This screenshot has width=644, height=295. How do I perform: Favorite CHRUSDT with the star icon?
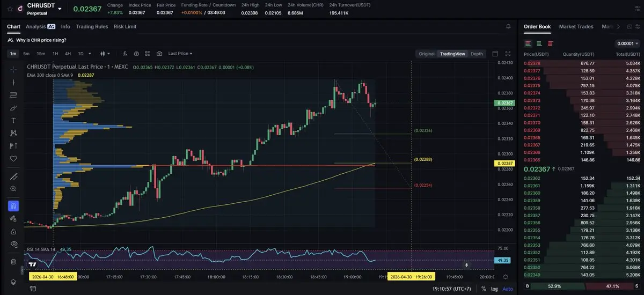point(10,9)
